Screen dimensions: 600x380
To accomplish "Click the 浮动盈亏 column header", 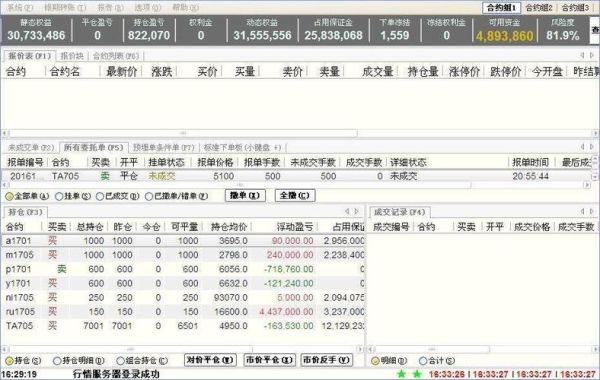I will pos(295,227).
